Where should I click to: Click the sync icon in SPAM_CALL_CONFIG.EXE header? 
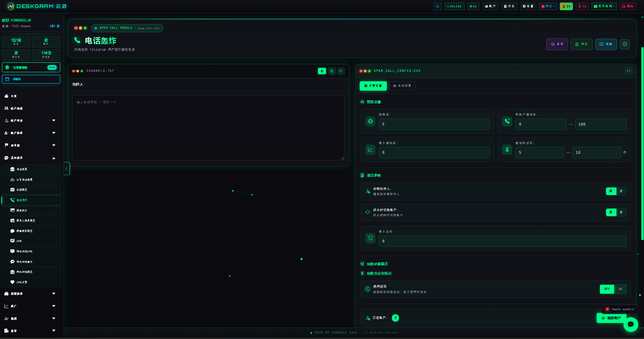point(628,71)
